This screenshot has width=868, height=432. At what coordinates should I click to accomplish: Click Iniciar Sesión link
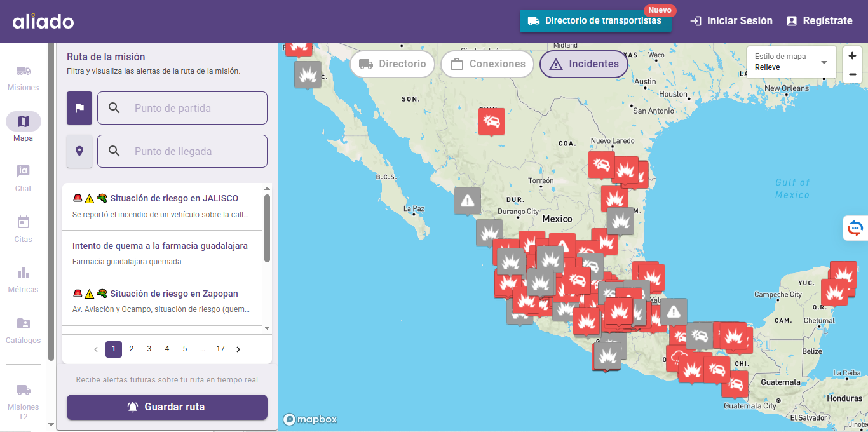point(731,21)
